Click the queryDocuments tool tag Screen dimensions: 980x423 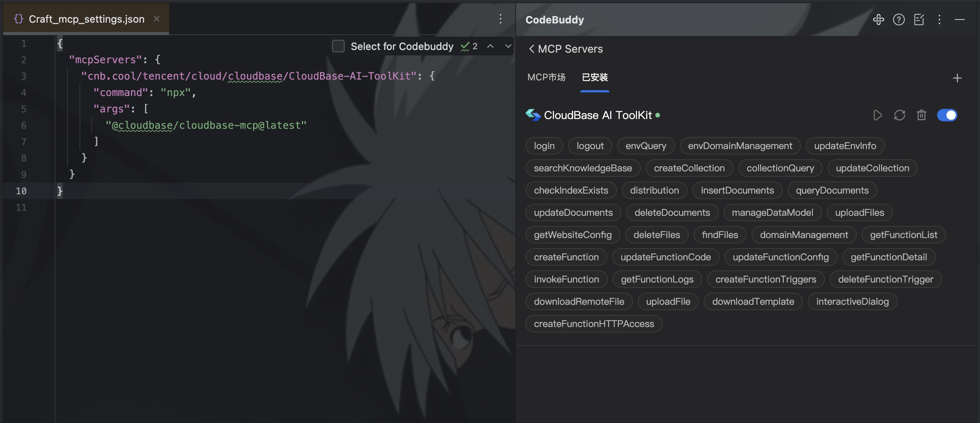[832, 190]
